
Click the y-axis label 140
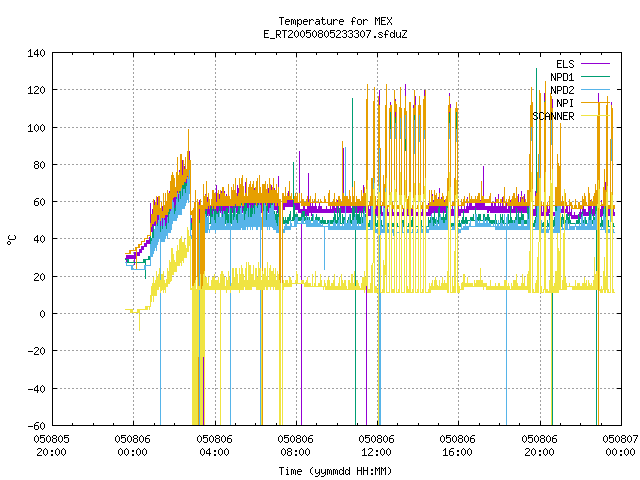tap(36, 53)
